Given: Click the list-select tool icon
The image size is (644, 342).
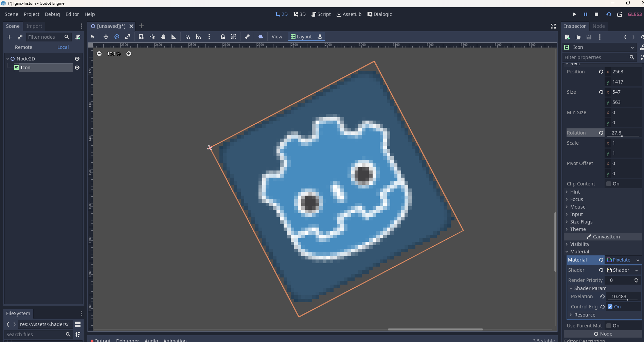Looking at the screenshot, I should (x=141, y=37).
